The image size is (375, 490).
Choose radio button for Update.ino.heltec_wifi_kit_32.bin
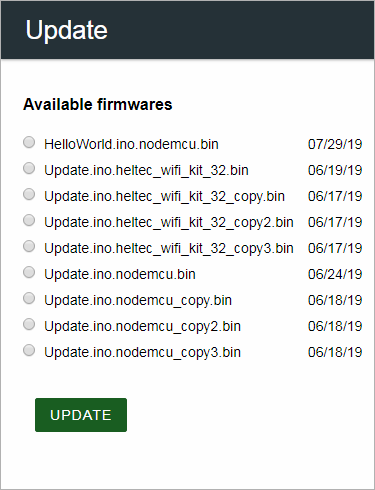click(29, 168)
